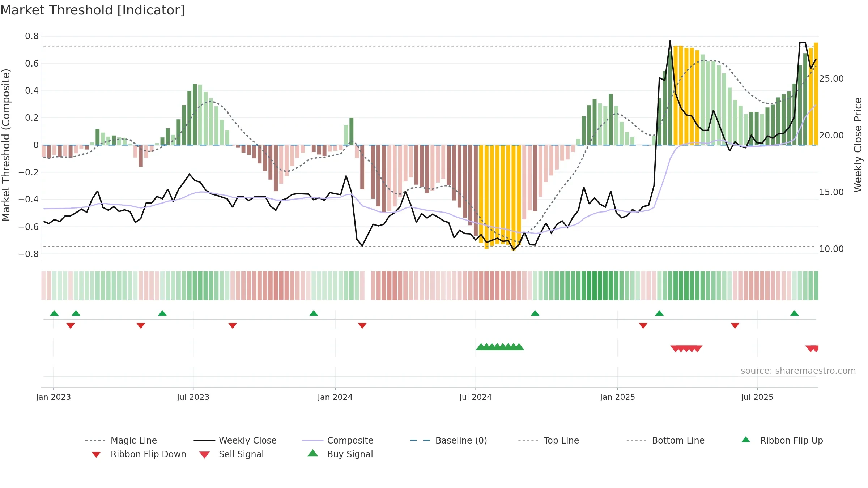Click the 'Jan 2023' x-axis label
868x488 pixels.
[54, 397]
